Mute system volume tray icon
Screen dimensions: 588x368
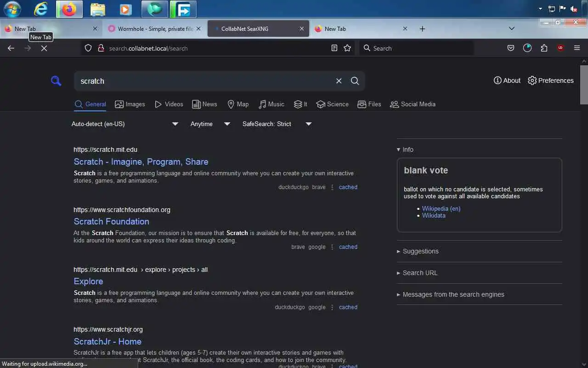573,9
